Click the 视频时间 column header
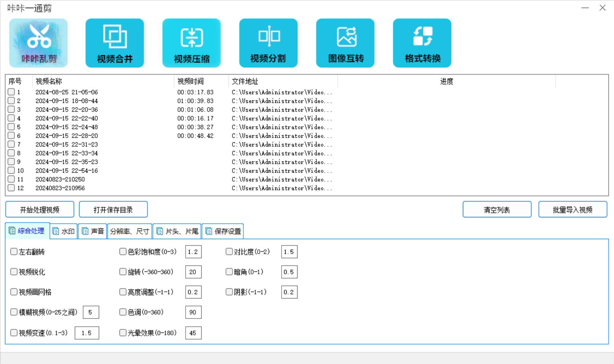This screenshot has width=614, height=364. (x=201, y=81)
